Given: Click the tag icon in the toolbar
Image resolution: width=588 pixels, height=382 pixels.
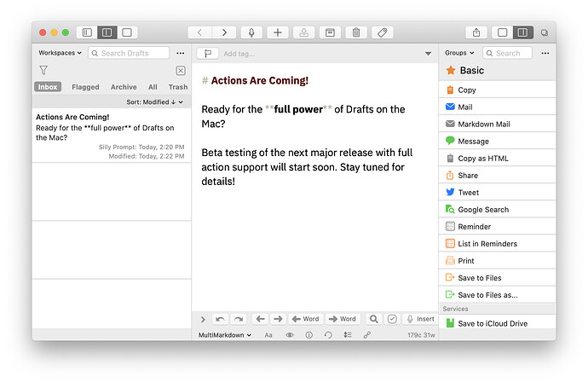Looking at the screenshot, I should (383, 32).
